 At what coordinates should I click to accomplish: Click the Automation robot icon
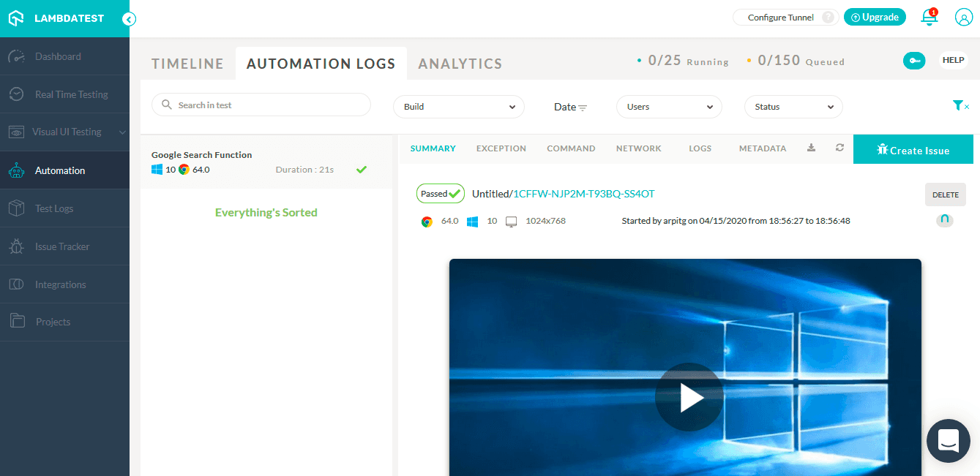[x=16, y=170]
